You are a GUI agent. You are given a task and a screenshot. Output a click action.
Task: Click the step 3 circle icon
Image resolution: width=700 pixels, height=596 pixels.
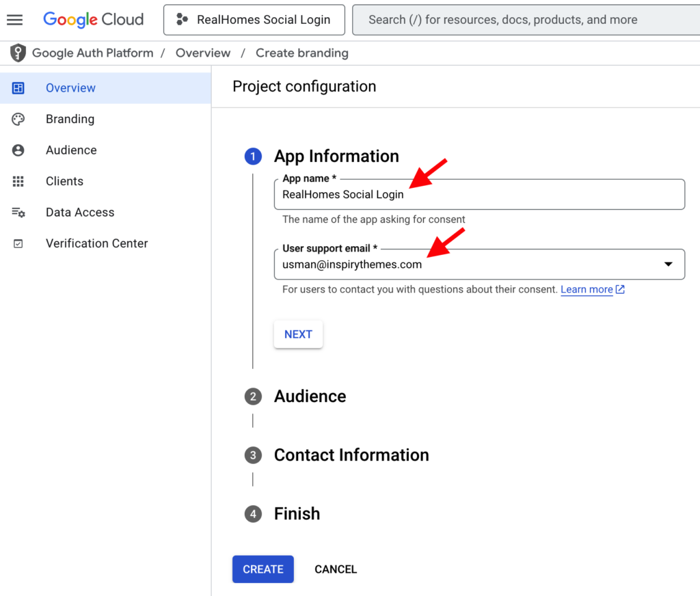(253, 455)
